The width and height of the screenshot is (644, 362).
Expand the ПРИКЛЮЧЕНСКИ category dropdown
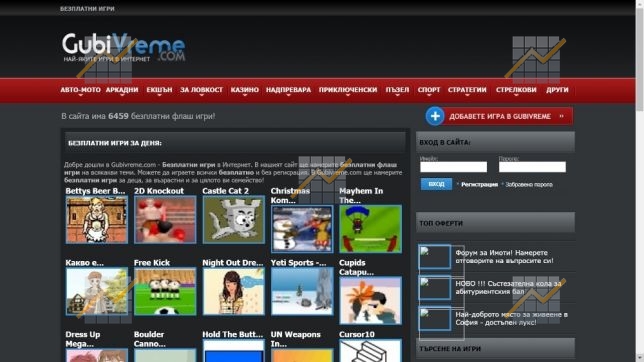tap(348, 90)
